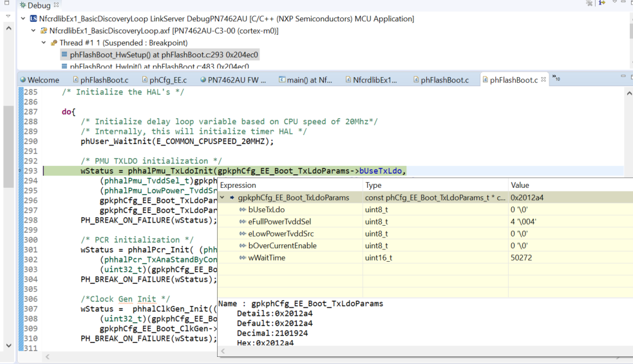Click pointer icon beside gpkphCfg_EE_Boot_TxLdoParams
Image resolution: width=633 pixels, height=364 pixels.
point(232,197)
